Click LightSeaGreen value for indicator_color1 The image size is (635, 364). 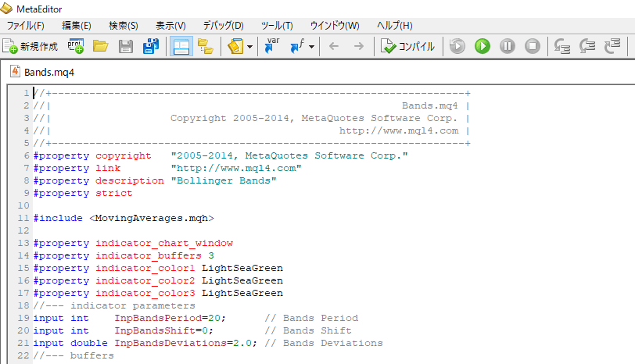point(242,268)
